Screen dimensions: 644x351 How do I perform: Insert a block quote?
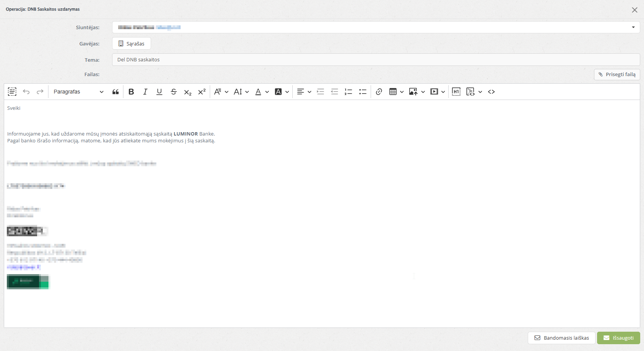click(x=115, y=92)
